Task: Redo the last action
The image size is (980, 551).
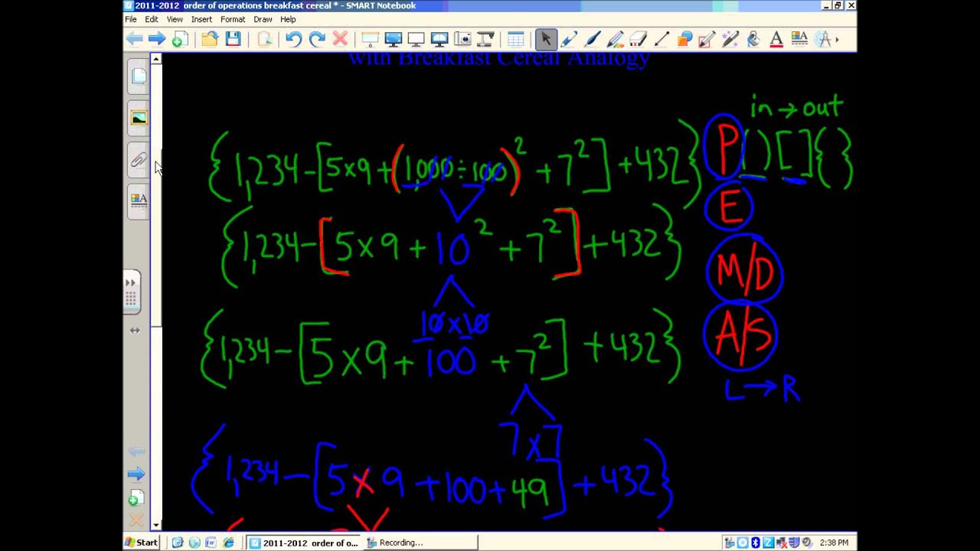Action: pyautogui.click(x=317, y=39)
